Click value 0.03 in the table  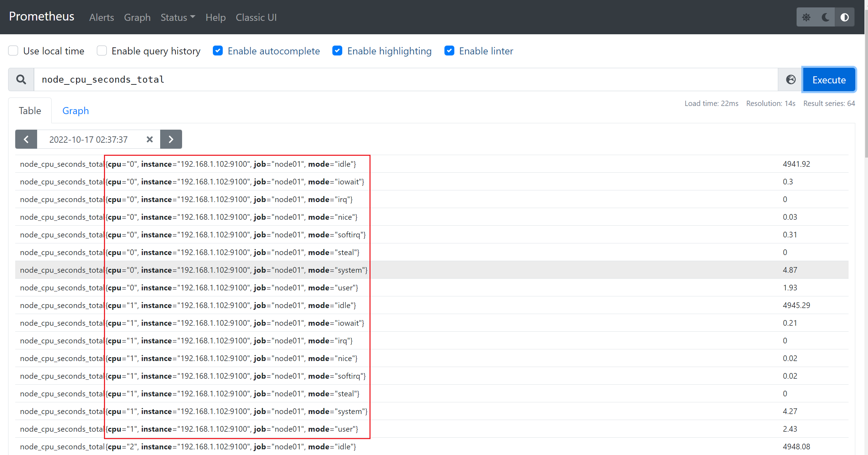point(790,217)
